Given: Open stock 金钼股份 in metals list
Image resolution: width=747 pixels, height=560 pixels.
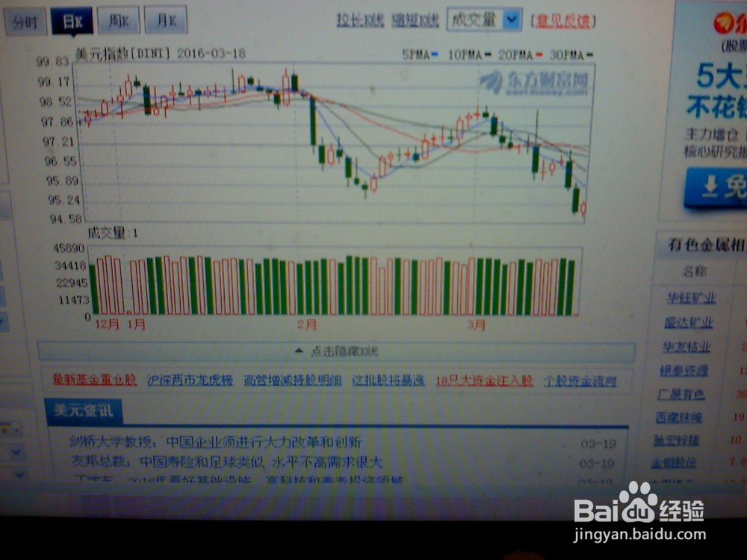Looking at the screenshot, I should (x=674, y=462).
